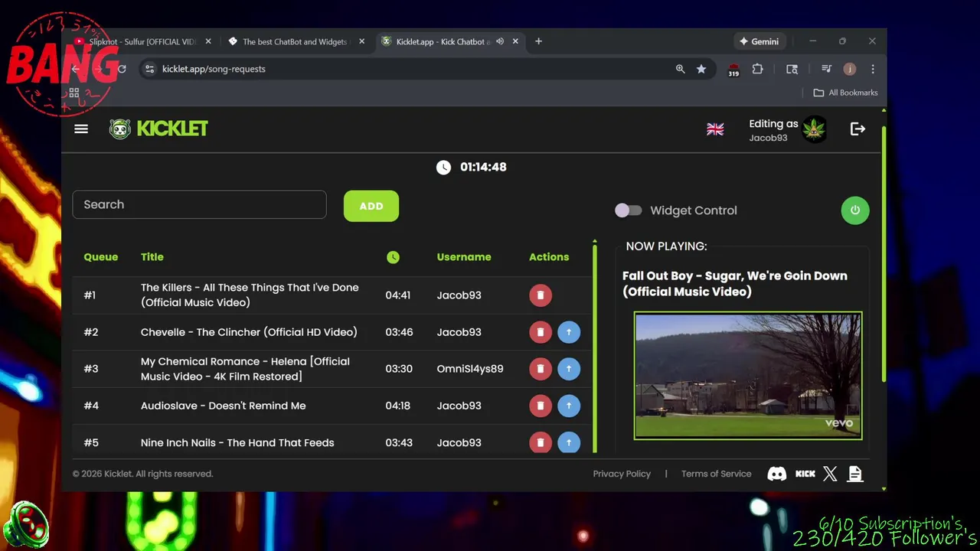Open the Gemini button in Chrome
980x551 pixels.
(x=759, y=41)
